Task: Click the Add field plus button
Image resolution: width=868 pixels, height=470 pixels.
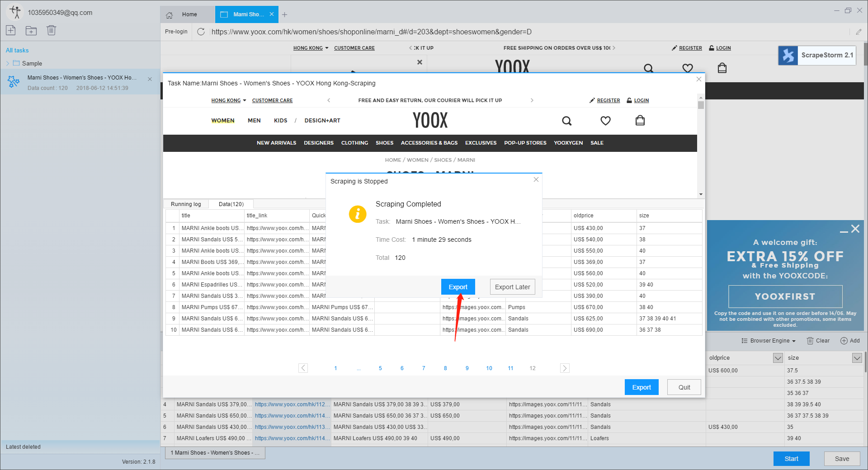Action: [x=850, y=341]
